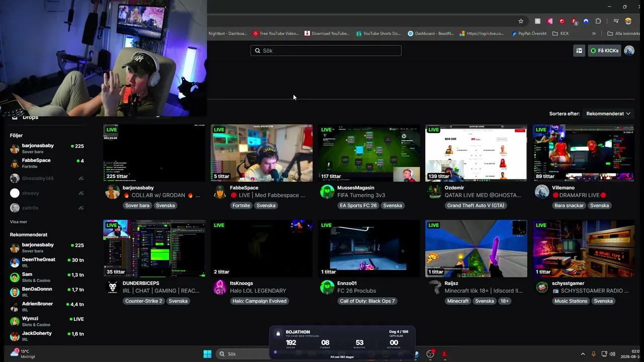Open JackDoherty in the Rekommenderat list

pyautogui.click(x=47, y=336)
